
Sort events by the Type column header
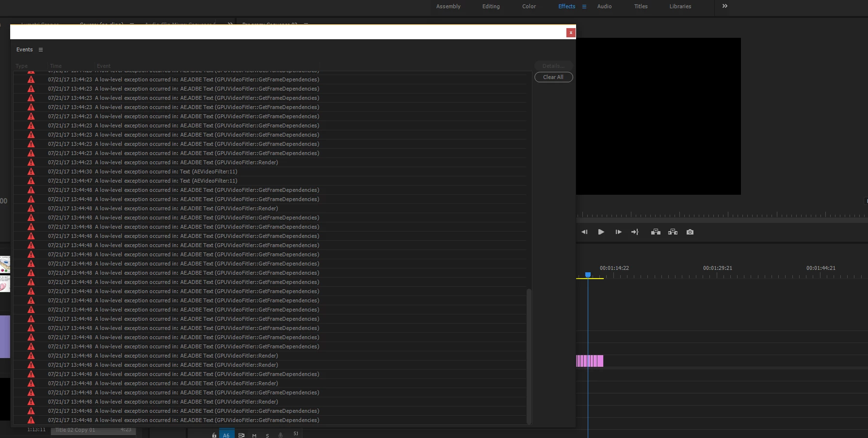pos(22,66)
